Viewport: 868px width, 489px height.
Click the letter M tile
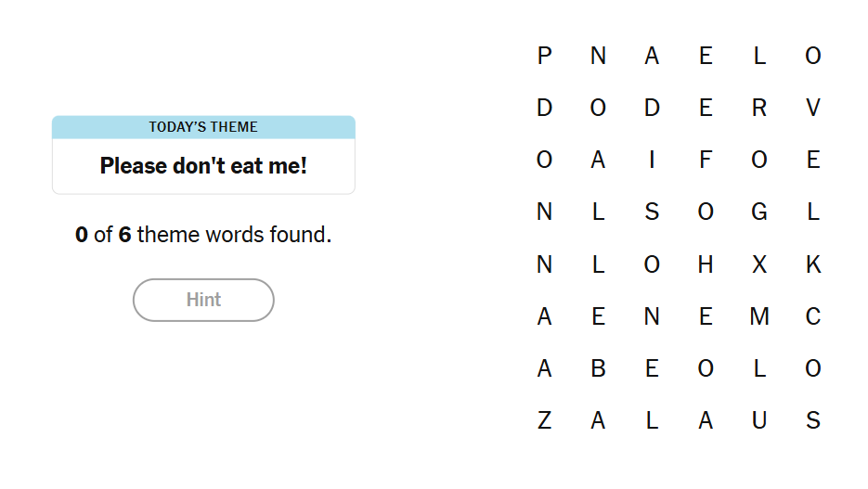coord(759,317)
